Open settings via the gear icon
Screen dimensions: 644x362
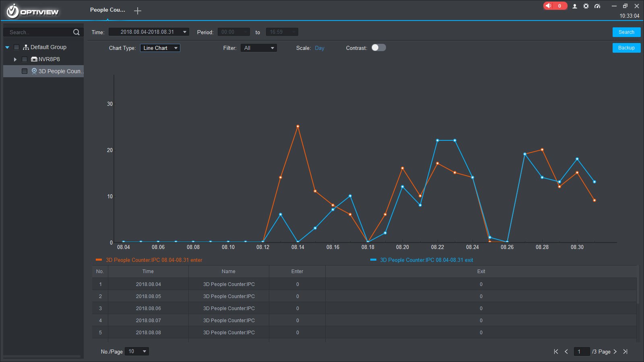(x=586, y=6)
